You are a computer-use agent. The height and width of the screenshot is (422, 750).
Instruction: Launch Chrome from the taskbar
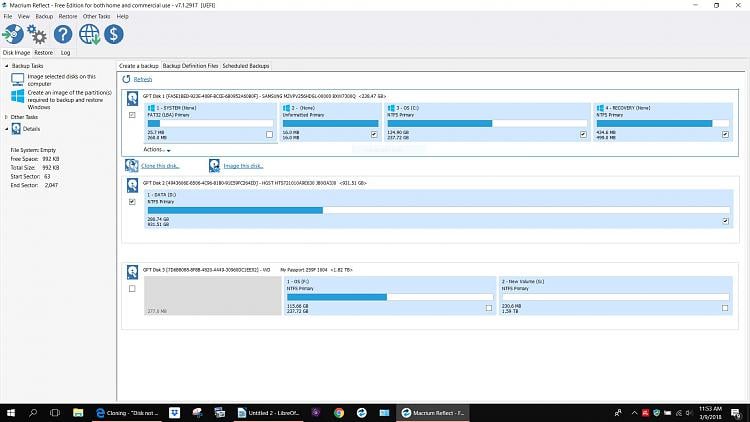[x=339, y=412]
